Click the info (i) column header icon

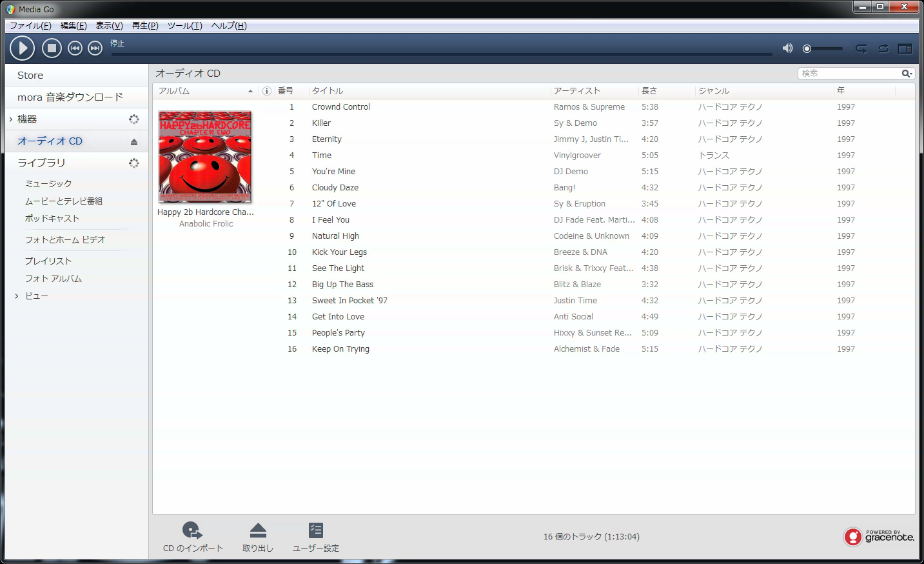click(x=267, y=91)
